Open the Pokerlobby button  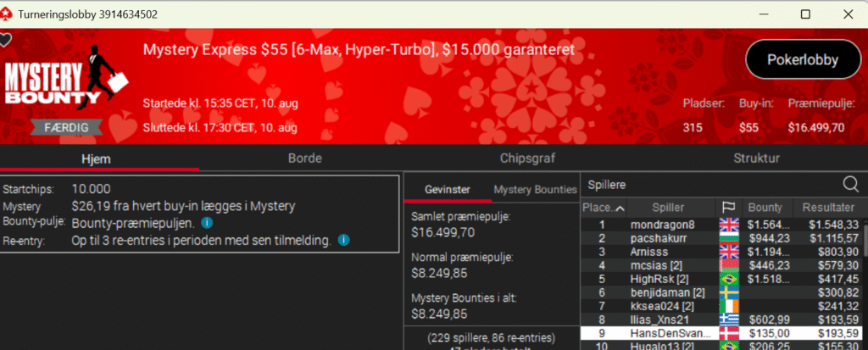[803, 60]
